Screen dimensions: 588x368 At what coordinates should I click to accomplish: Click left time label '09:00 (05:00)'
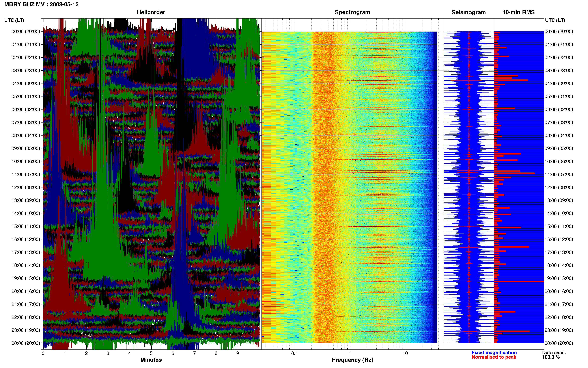tap(26, 148)
